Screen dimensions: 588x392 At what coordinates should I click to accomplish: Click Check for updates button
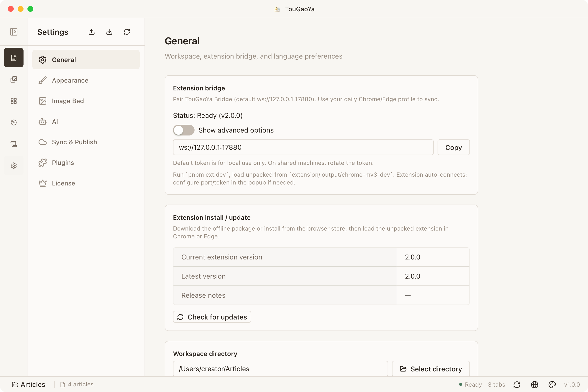pos(212,317)
